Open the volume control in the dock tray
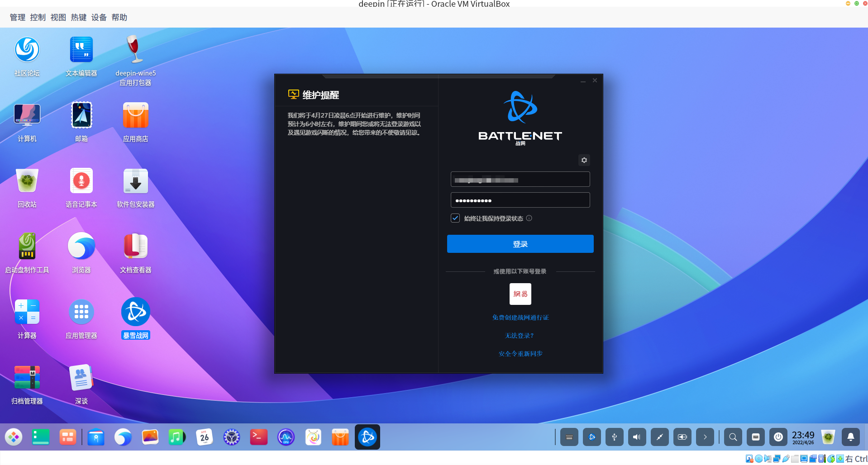868x465 pixels. point(637,437)
